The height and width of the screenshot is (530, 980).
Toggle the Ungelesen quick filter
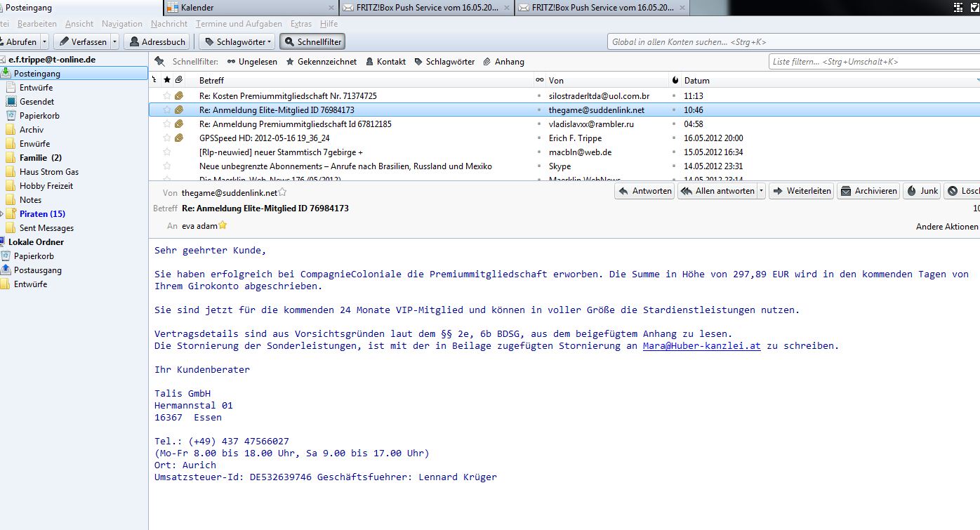coord(251,62)
